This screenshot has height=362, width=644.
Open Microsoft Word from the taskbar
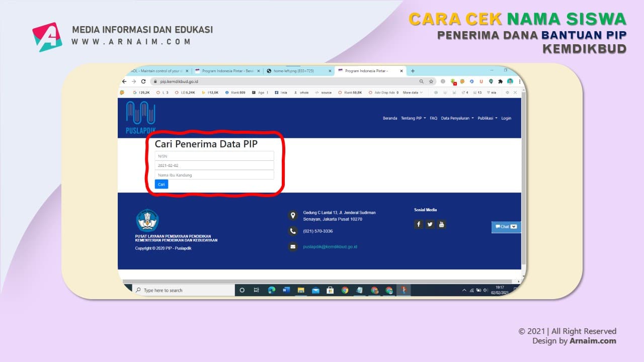[x=286, y=290]
